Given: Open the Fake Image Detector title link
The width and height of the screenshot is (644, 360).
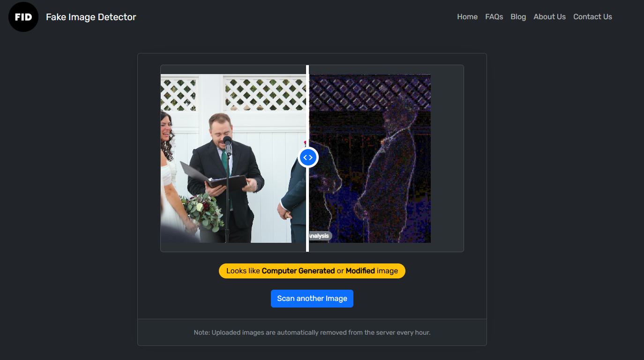Looking at the screenshot, I should pyautogui.click(x=91, y=17).
